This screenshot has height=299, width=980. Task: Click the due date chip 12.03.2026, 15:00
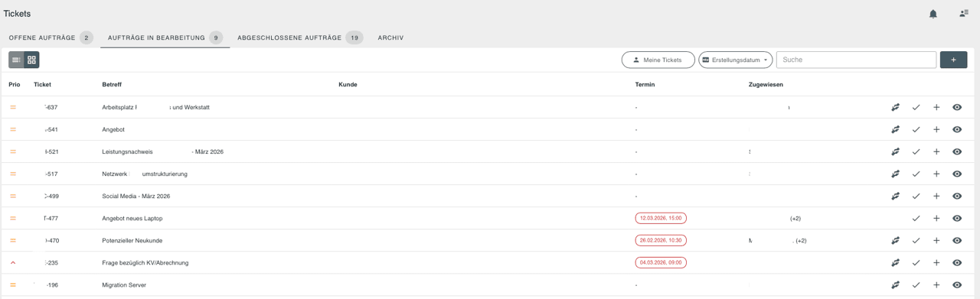661,219
